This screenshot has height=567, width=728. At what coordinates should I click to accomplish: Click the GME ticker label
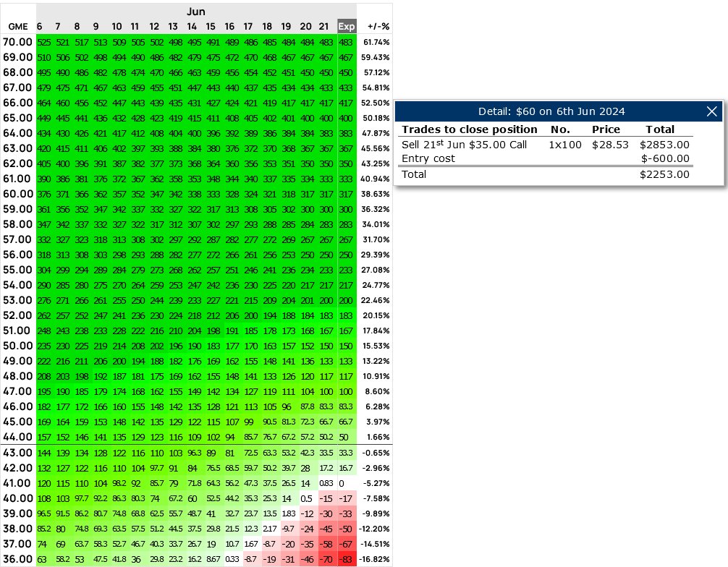(18, 27)
